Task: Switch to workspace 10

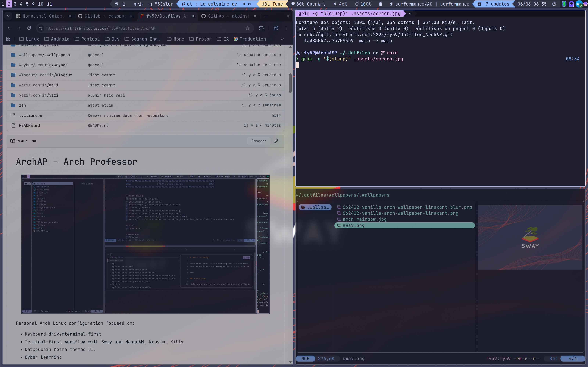Action: [x=41, y=4]
